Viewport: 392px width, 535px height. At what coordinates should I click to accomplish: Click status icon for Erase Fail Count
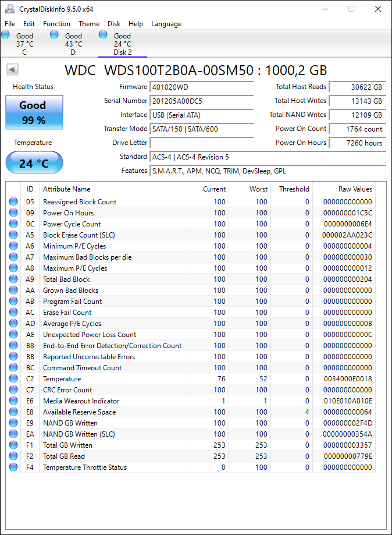pos(13,312)
